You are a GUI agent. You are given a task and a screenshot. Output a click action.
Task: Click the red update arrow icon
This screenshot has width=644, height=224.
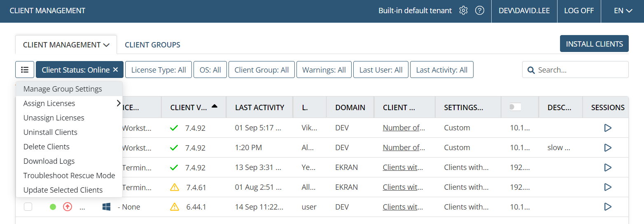click(x=67, y=207)
